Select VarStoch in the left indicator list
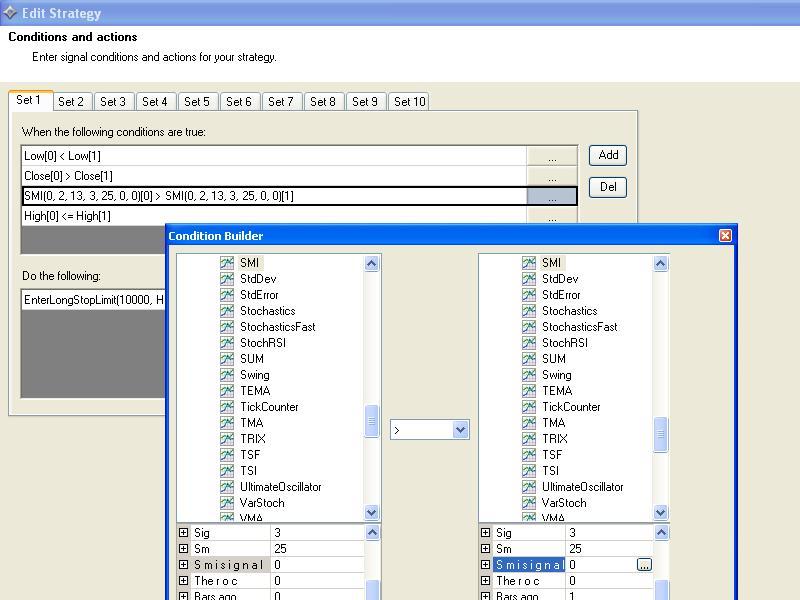 [262, 503]
